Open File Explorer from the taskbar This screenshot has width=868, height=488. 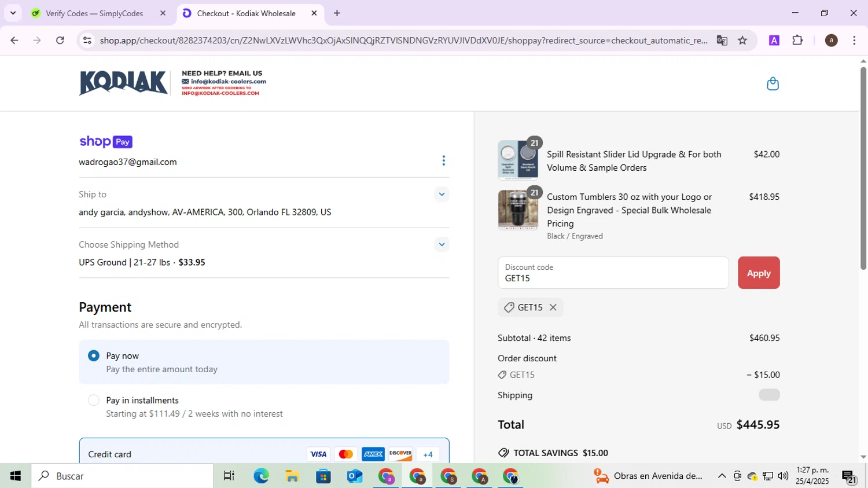coord(292,476)
